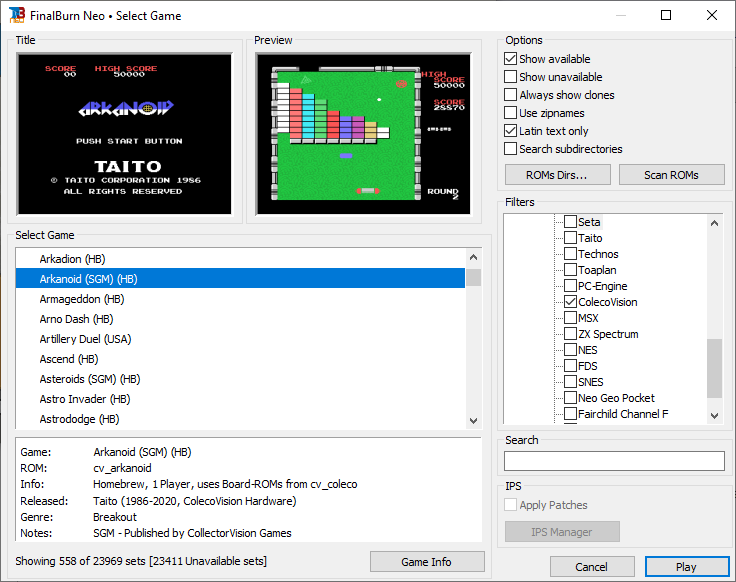Check the Seta filter
Viewport: 736px width, 582px height.
click(x=570, y=222)
